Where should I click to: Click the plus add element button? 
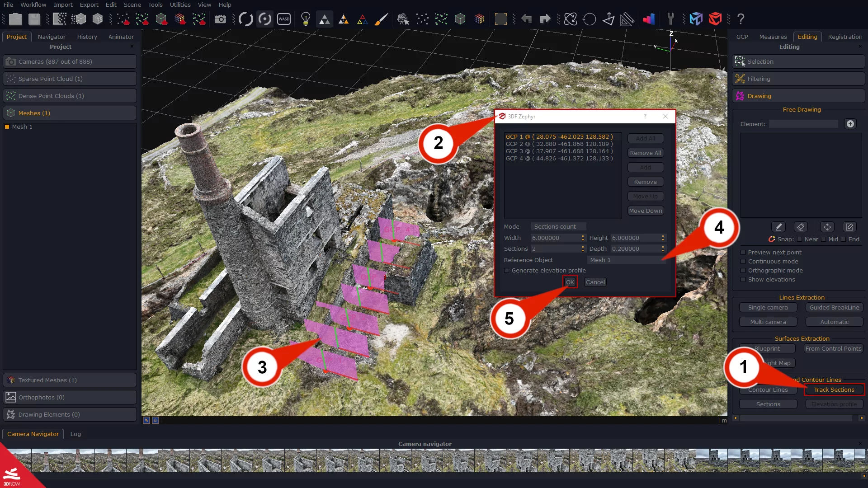coord(850,124)
